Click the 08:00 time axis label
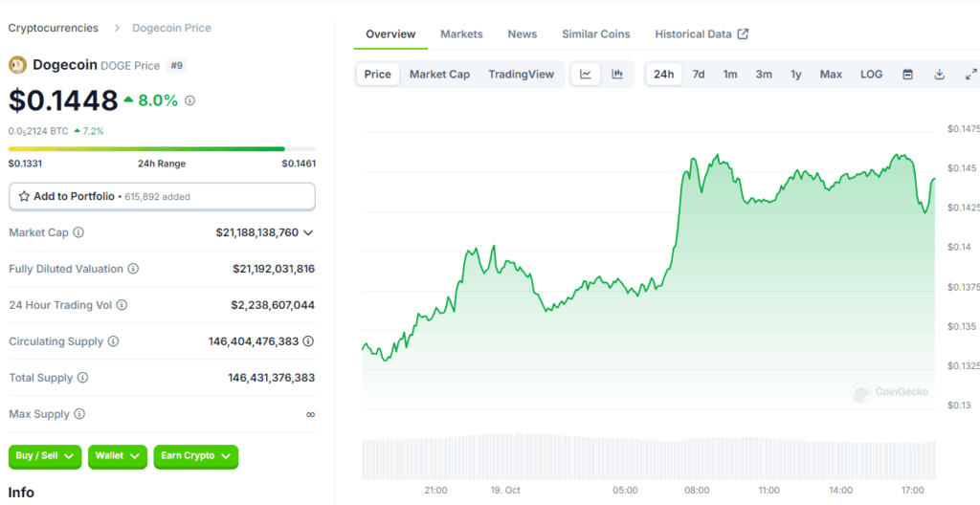This screenshot has height=505, width=980. [x=697, y=490]
